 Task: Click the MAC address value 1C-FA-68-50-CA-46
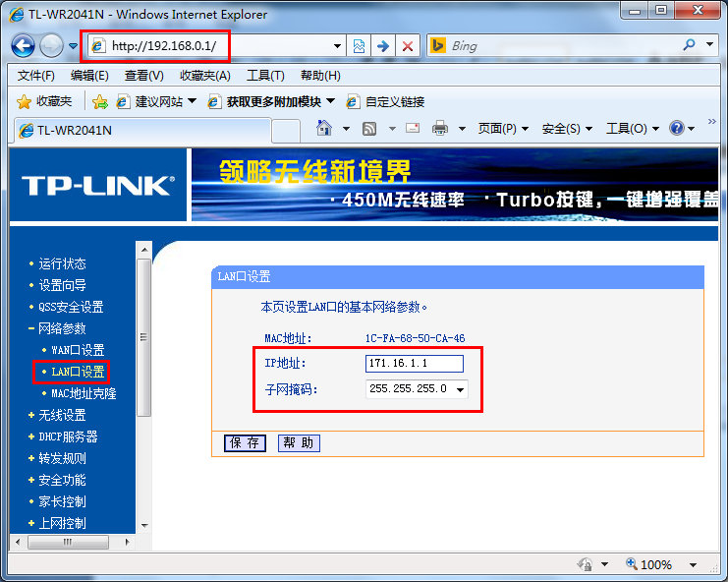415,338
